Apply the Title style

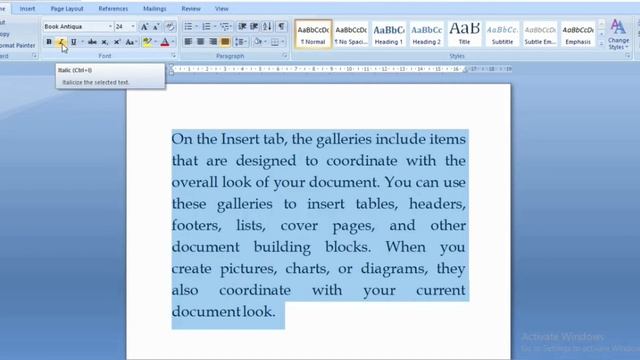click(x=464, y=34)
